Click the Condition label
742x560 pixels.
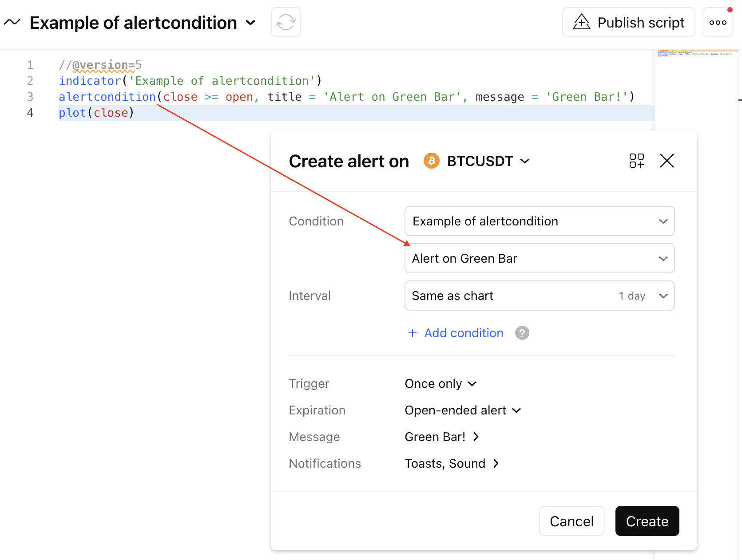coord(316,221)
